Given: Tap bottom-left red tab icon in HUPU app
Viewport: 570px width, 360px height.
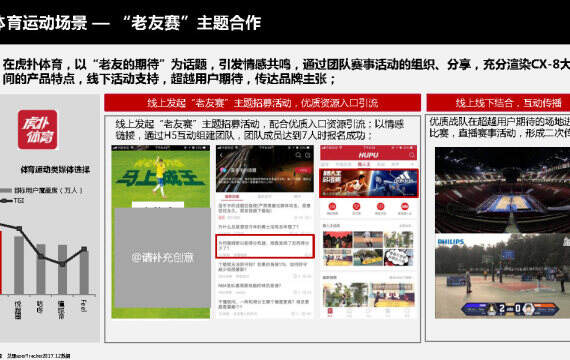Looking at the screenshot, I should coord(330,312).
